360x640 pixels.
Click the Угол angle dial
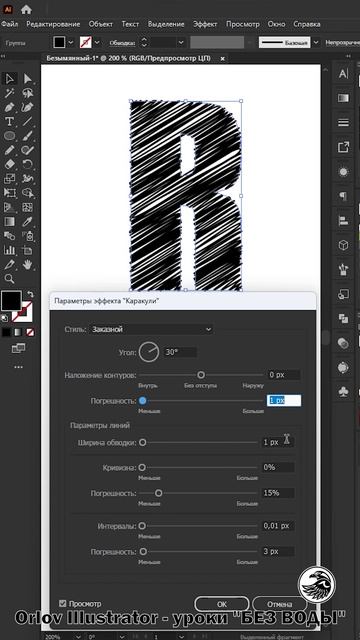(149, 352)
